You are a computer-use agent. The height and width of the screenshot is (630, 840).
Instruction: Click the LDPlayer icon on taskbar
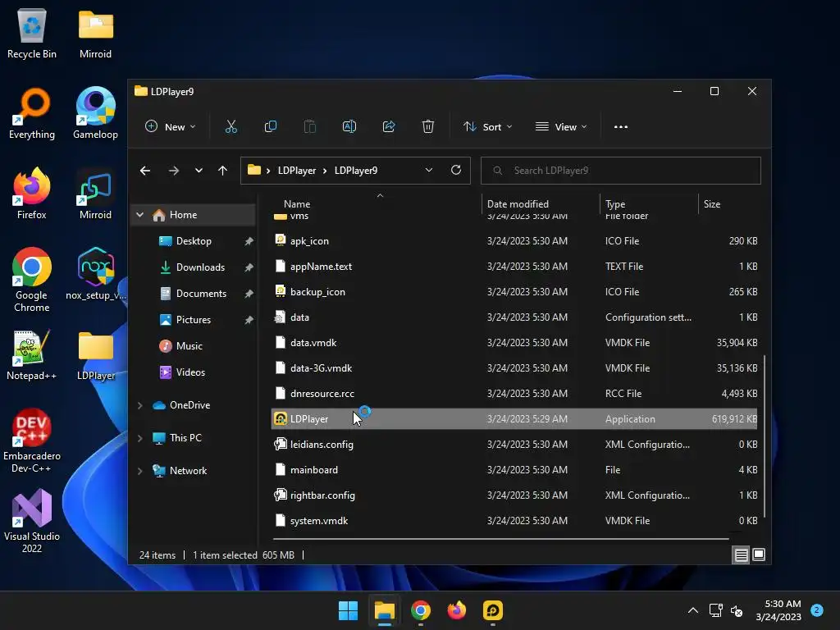(x=493, y=610)
